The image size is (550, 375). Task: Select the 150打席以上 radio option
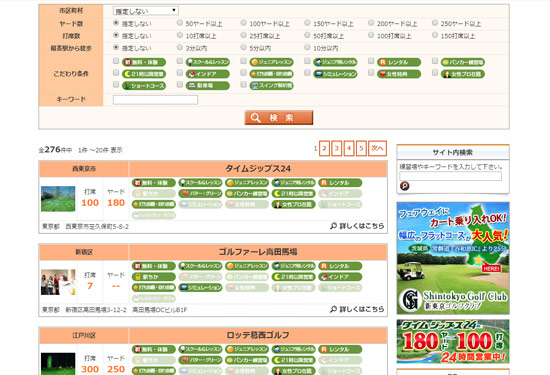[435, 35]
